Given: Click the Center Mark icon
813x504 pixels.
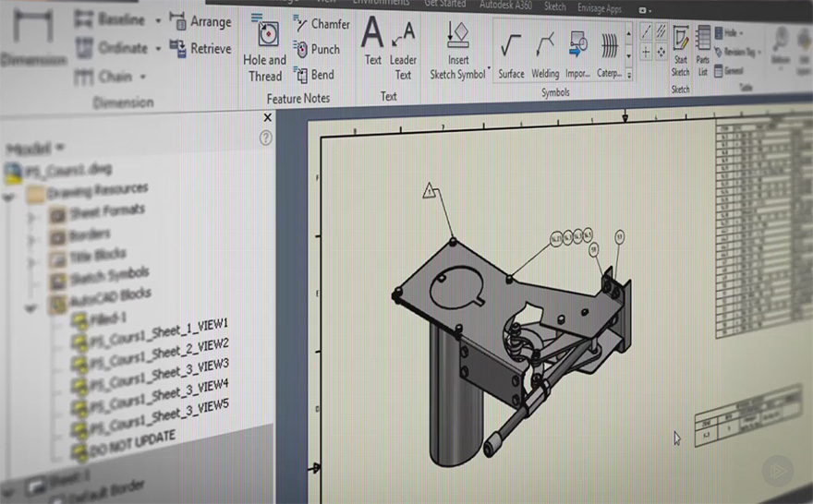Looking at the screenshot, I should pos(646,52).
